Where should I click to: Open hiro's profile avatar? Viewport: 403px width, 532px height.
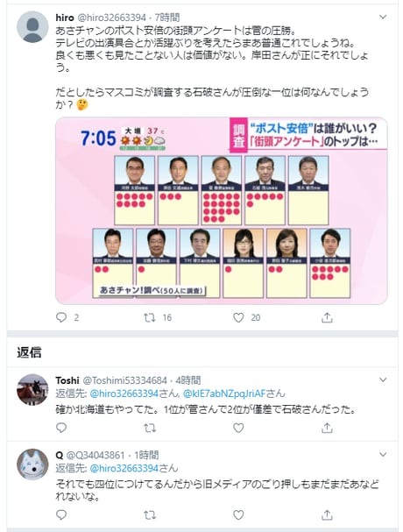tap(32, 27)
